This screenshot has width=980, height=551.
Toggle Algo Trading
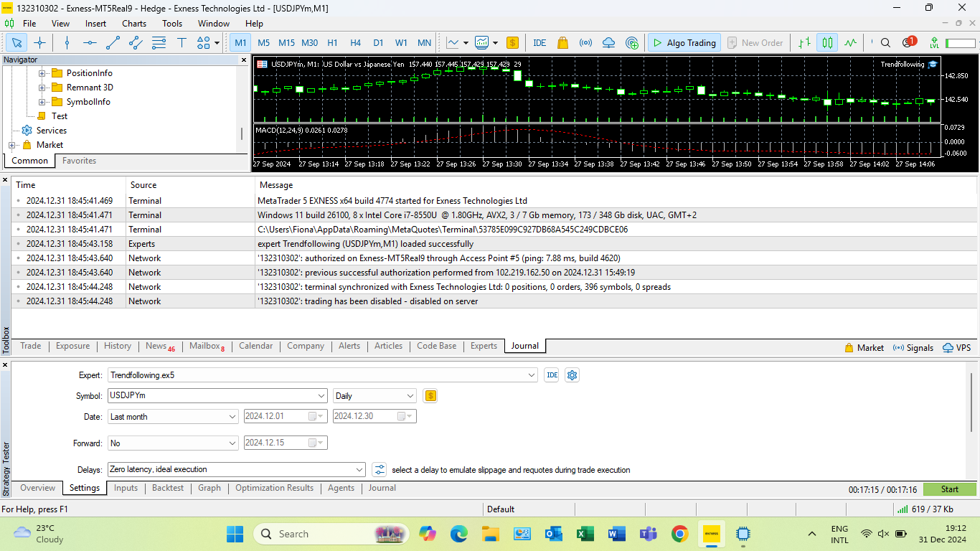click(684, 43)
